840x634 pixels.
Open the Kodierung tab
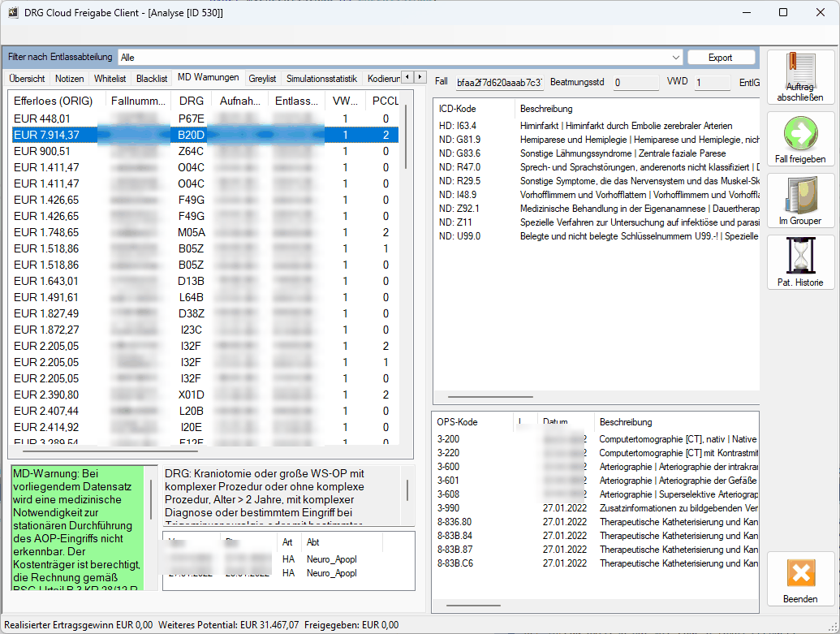point(382,79)
